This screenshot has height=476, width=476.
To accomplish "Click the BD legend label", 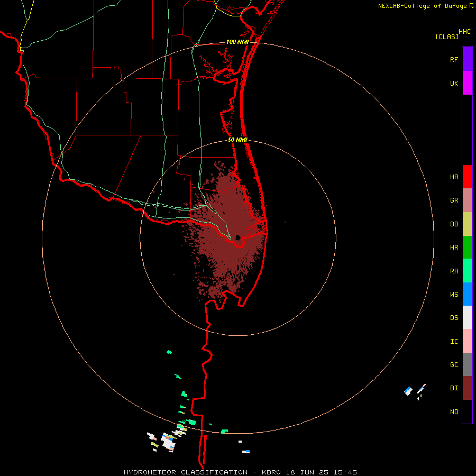I will coord(454,224).
